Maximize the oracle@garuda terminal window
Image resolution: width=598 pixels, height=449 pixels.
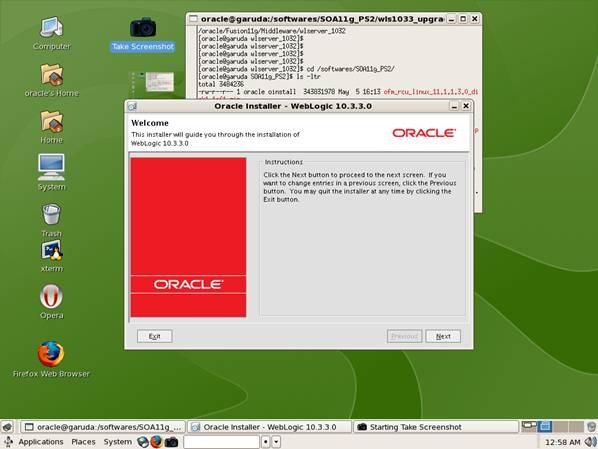coord(463,19)
